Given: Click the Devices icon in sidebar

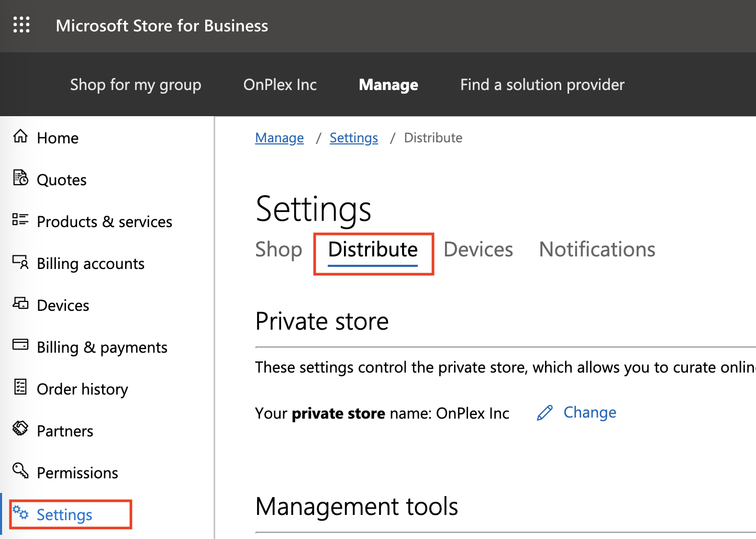Looking at the screenshot, I should (x=20, y=303).
